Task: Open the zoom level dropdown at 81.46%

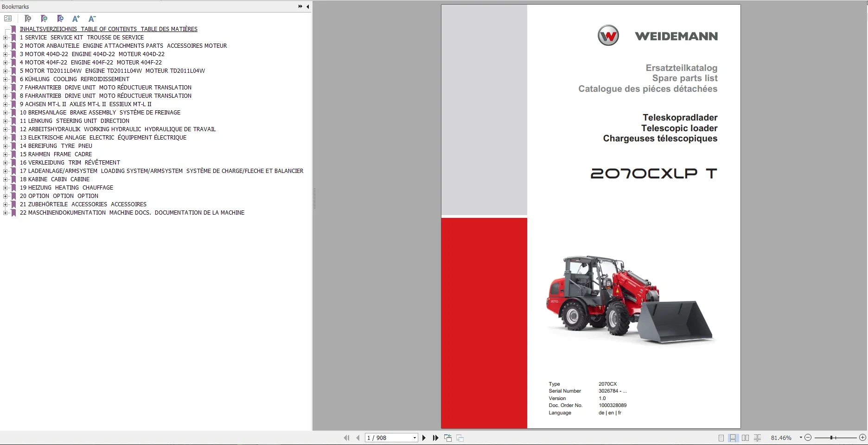Action: click(x=800, y=438)
